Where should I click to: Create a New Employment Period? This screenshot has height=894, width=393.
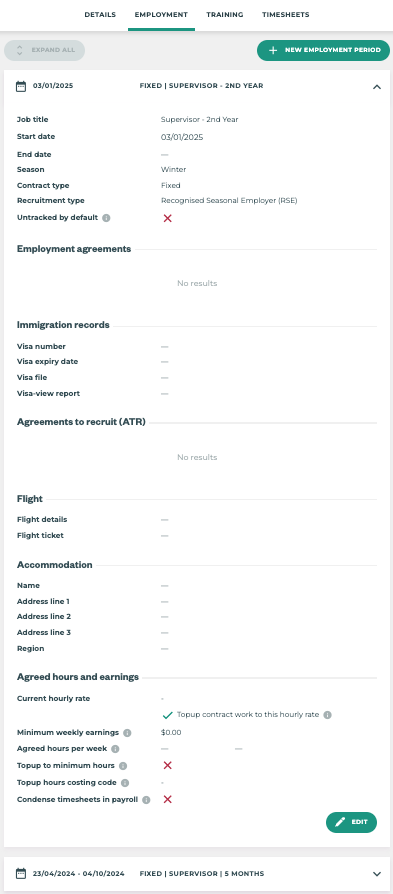click(x=323, y=50)
